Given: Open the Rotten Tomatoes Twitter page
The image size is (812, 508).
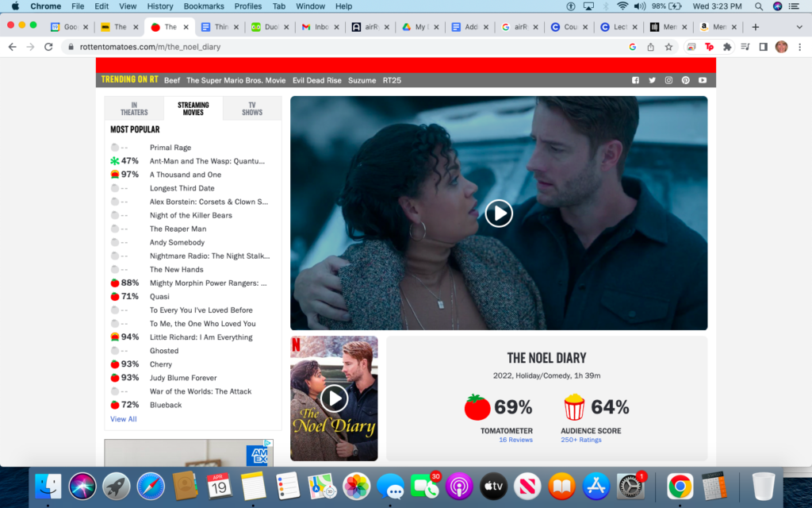Looking at the screenshot, I should pyautogui.click(x=652, y=80).
